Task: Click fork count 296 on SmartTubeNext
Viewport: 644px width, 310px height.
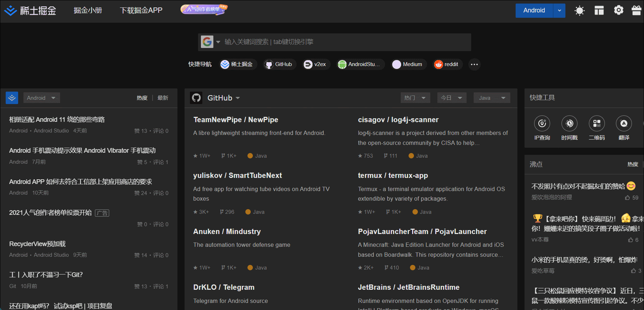Action: pyautogui.click(x=227, y=212)
